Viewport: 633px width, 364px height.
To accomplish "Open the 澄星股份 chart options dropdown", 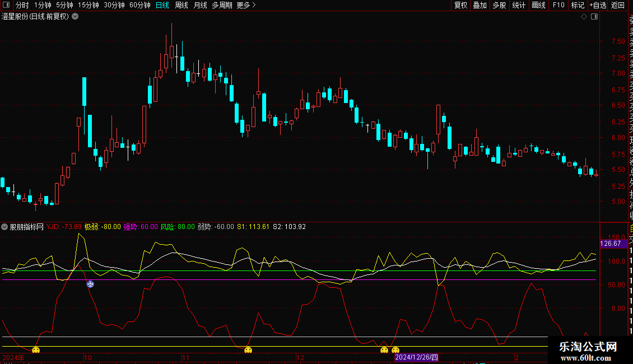I will (x=75, y=17).
